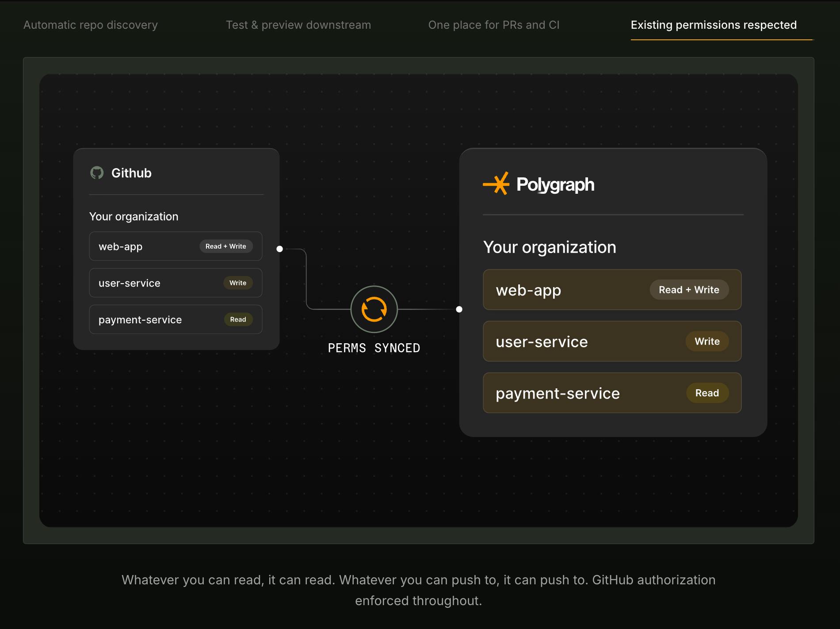Select user-service row in Github card
Image resolution: width=840 pixels, height=629 pixels.
(x=176, y=283)
